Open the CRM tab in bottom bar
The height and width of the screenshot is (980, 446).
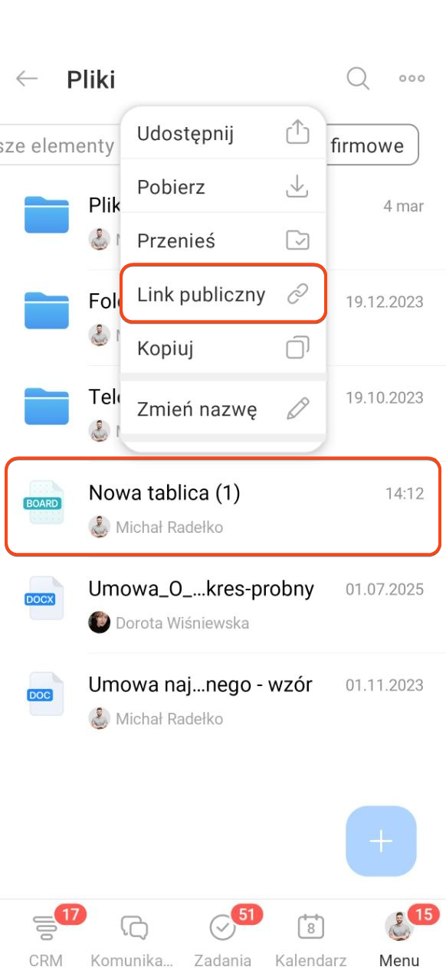coord(46,938)
